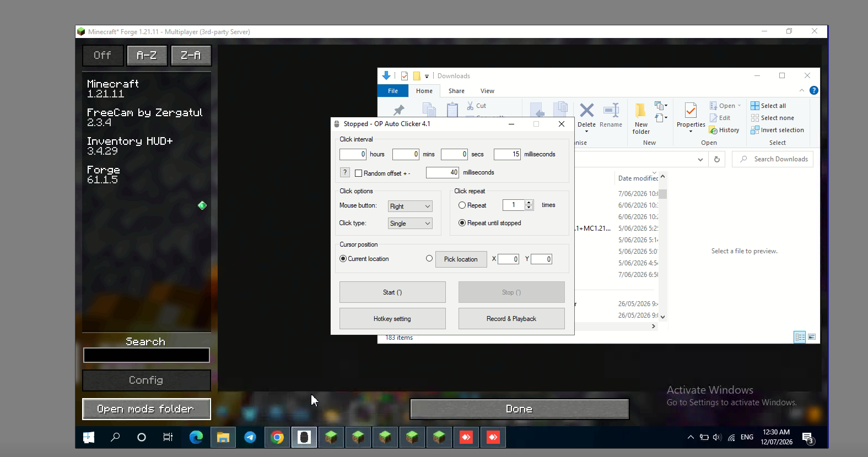Click the Start button in Auto Clicker
The image size is (868, 457).
[x=392, y=292]
